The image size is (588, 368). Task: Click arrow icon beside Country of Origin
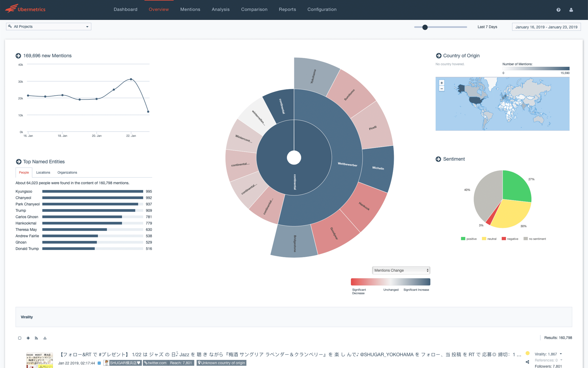(x=439, y=56)
